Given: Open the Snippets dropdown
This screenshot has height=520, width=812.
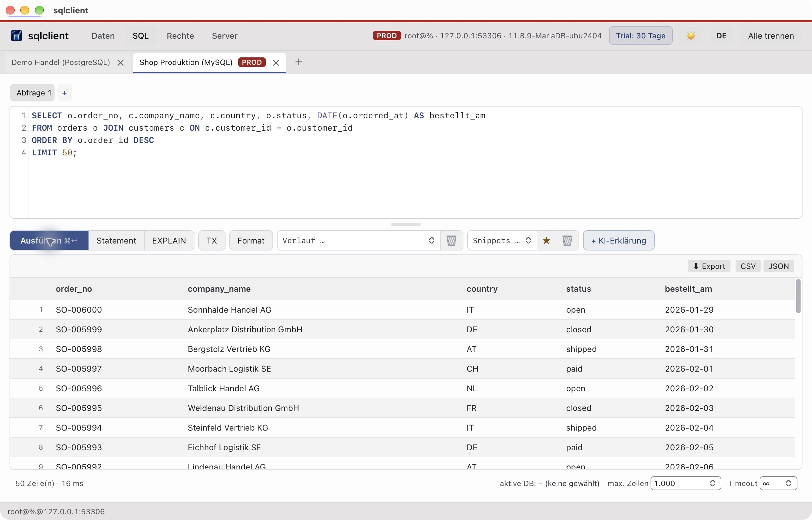Looking at the screenshot, I should click(502, 240).
